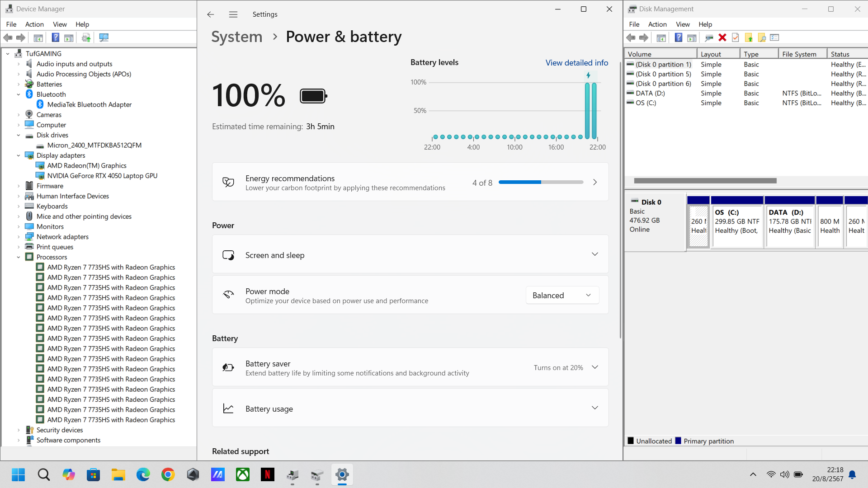This screenshot has width=868, height=488.
Task: Select MediaTek Bluetooth Adapter
Action: click(x=90, y=104)
